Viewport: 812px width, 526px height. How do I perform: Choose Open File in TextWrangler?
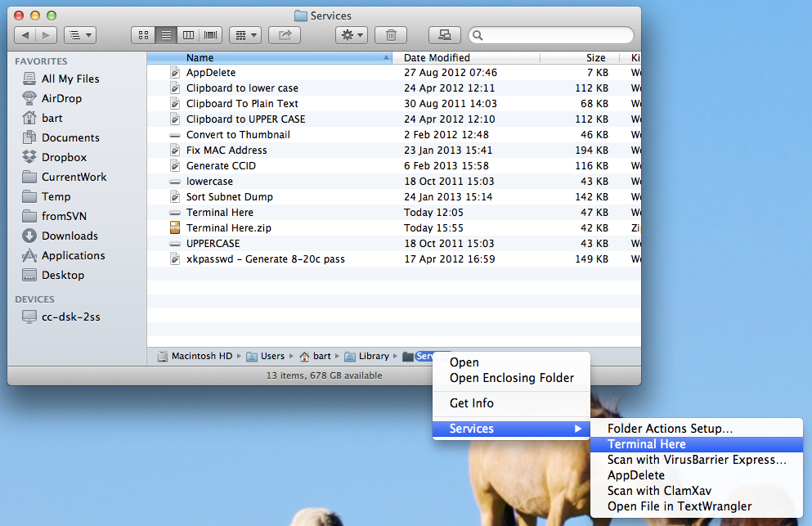pyautogui.click(x=697, y=506)
